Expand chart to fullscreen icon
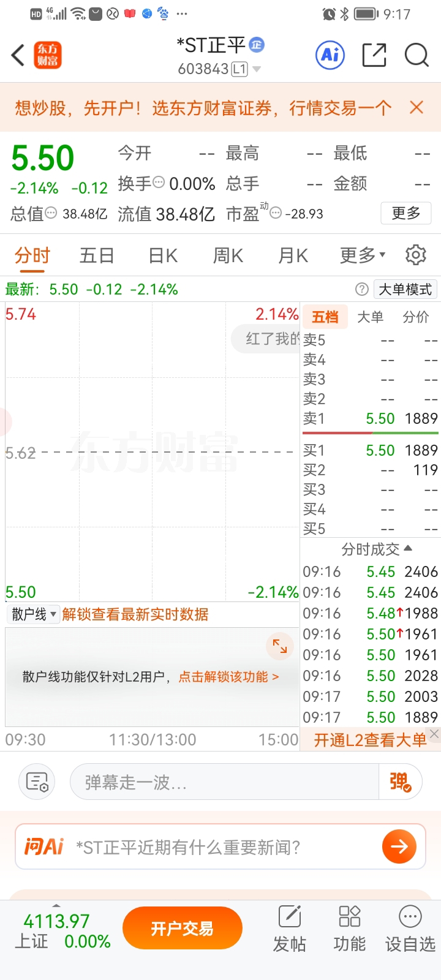The height and width of the screenshot is (980, 441). click(280, 646)
